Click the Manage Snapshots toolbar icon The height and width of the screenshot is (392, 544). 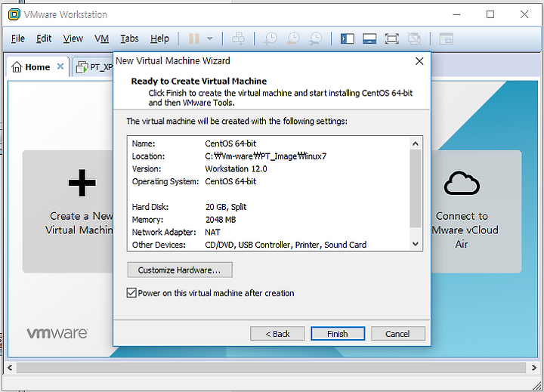pos(315,39)
